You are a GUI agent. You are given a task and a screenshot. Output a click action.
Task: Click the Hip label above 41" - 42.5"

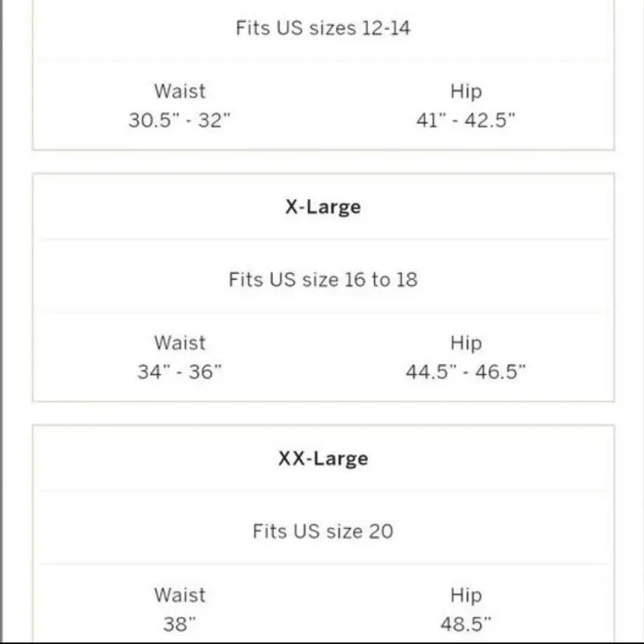(465, 91)
